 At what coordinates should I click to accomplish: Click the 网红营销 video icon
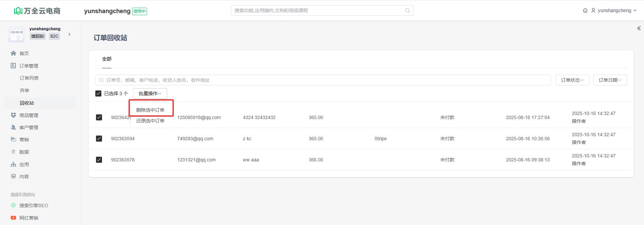13,218
